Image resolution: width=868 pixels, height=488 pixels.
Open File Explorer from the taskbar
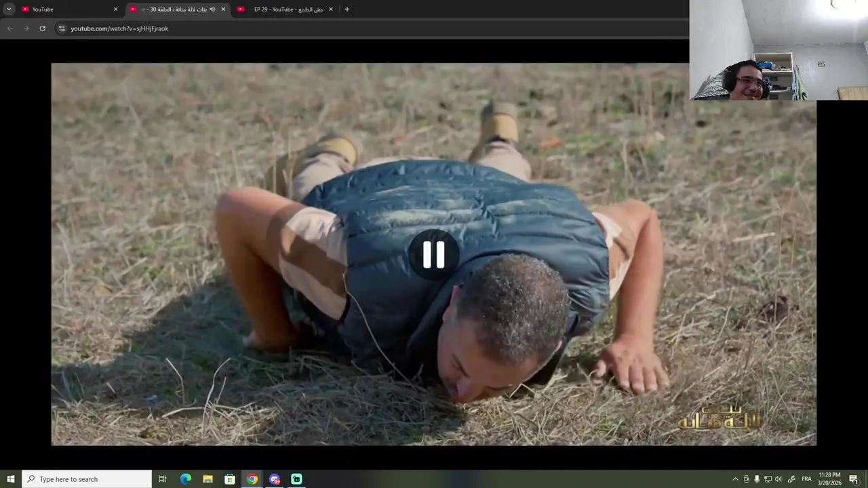point(208,479)
